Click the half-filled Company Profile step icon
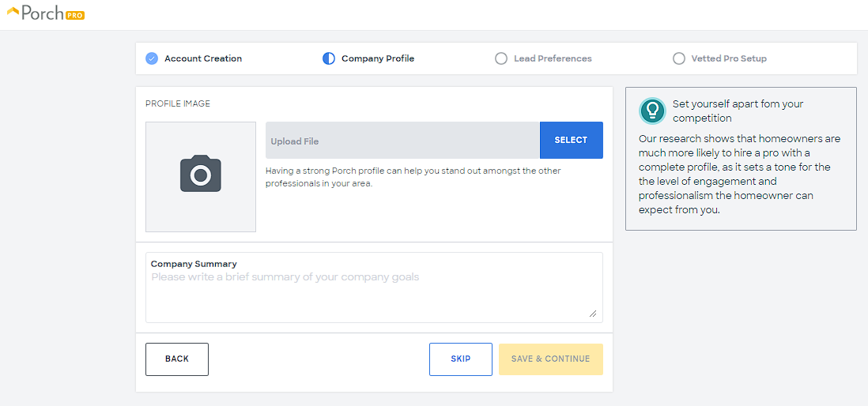The image size is (868, 406). [329, 58]
